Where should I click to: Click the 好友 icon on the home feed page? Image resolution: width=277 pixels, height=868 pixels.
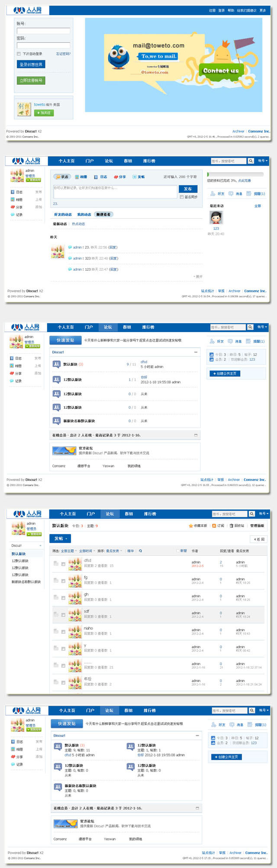213,194
